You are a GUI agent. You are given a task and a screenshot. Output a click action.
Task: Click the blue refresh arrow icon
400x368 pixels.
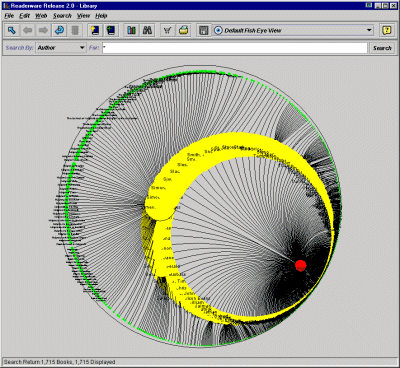pos(60,30)
